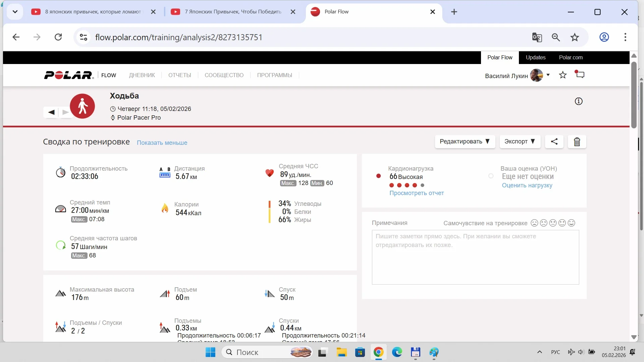Screen dimensions: 644x362
Task: Open notifications icon with red dot
Action: (x=580, y=74)
